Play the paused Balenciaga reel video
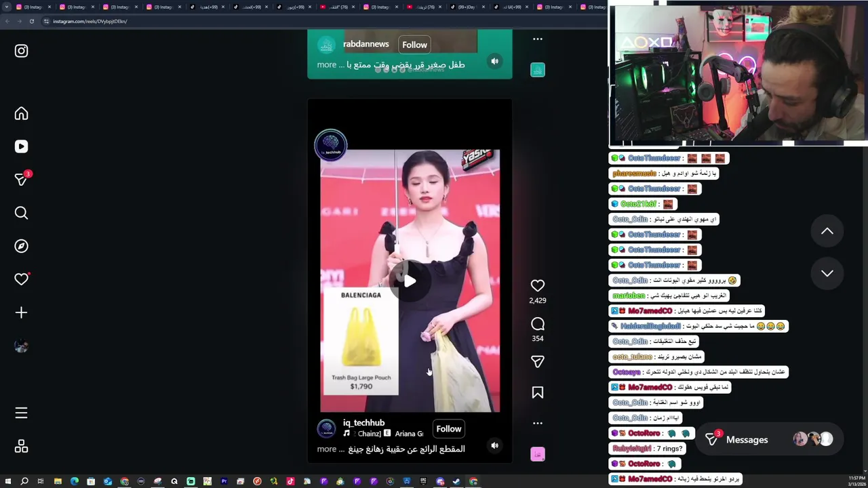Viewport: 868px width, 488px height. [410, 281]
